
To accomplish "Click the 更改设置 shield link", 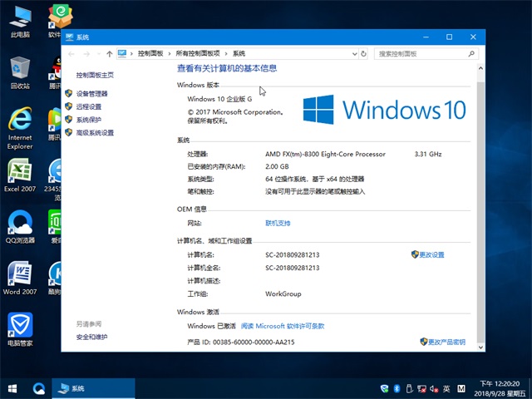I will point(431,254).
